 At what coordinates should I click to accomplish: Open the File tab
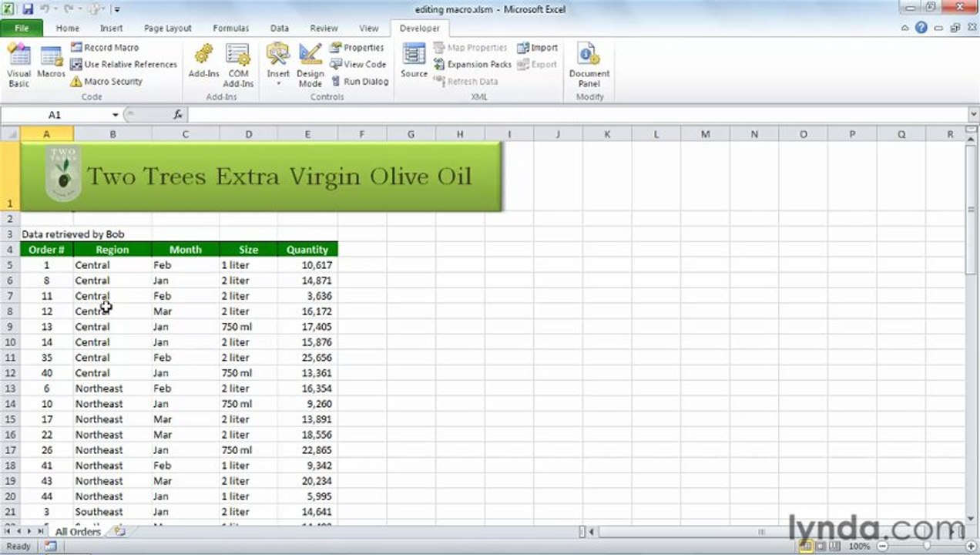22,29
